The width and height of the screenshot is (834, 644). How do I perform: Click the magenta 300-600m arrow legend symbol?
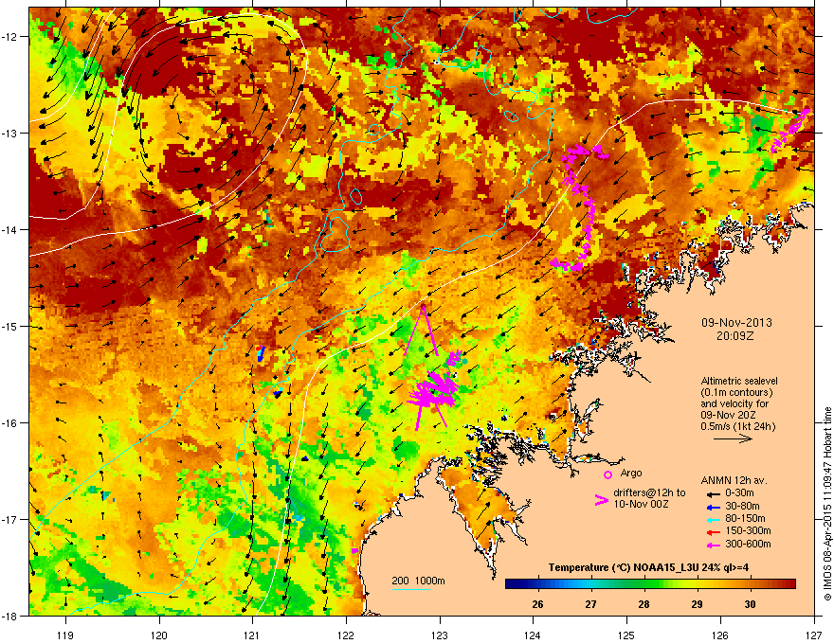coord(713,545)
